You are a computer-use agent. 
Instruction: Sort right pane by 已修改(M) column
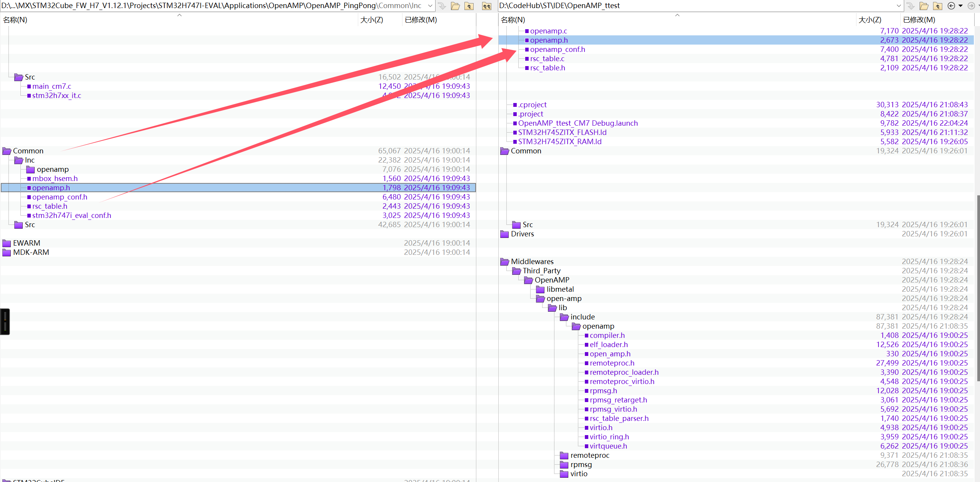919,20
